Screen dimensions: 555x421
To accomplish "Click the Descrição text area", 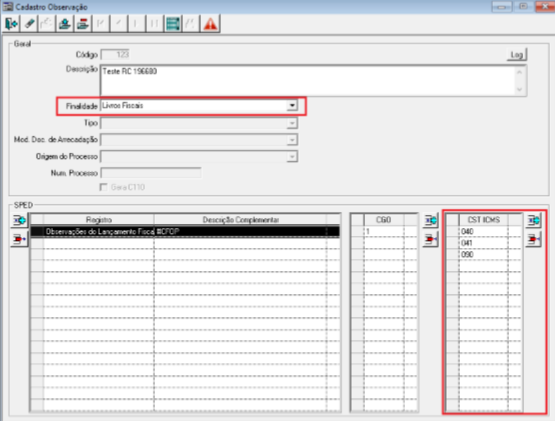I will click(308, 81).
